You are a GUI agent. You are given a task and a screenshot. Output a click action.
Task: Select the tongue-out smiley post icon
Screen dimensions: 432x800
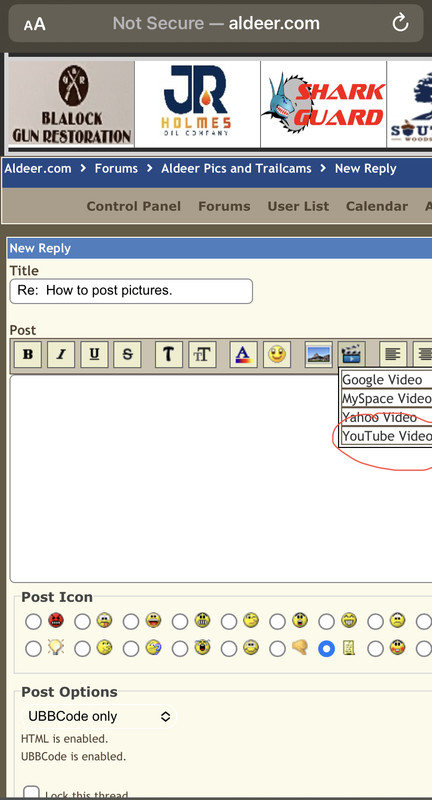[x=82, y=621]
